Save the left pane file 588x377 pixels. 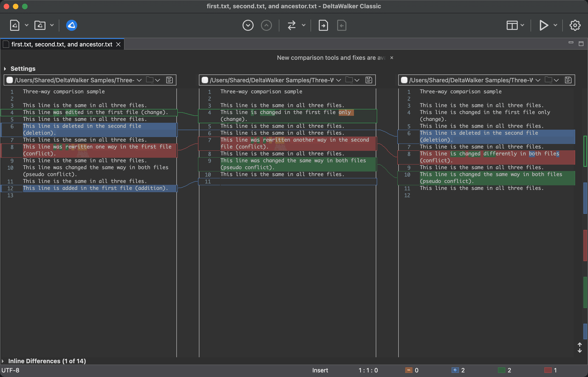tap(169, 80)
